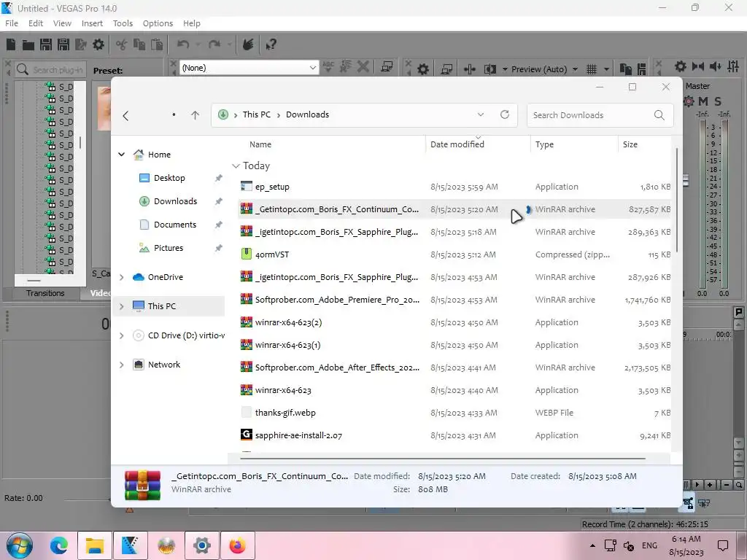Screen dimensions: 747x560
Task: Expand the OneDrive tree node
Action: (x=122, y=277)
